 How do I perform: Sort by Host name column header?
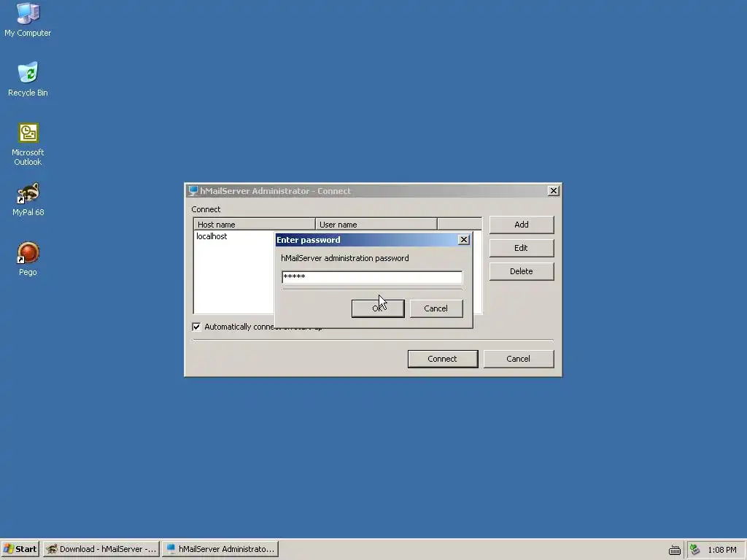[x=255, y=225]
